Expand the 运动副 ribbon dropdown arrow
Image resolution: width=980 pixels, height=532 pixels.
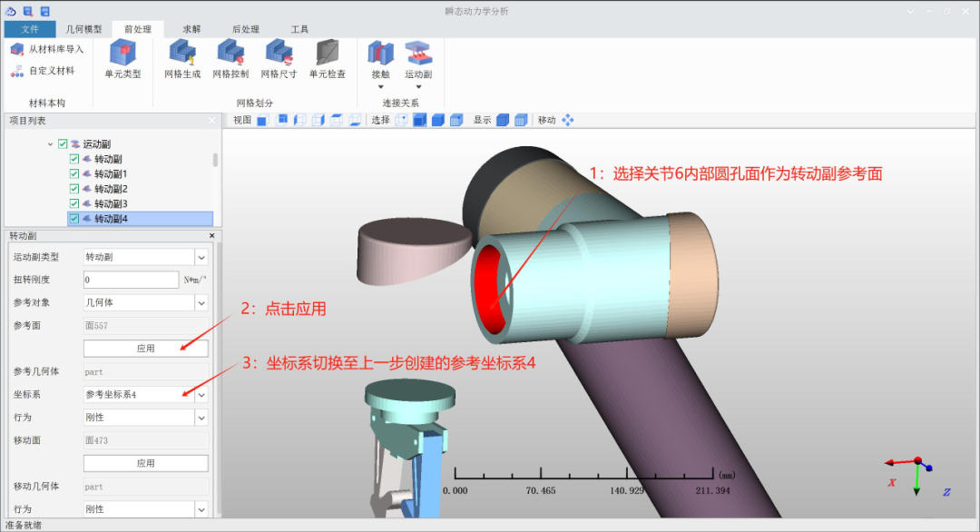coord(418,87)
